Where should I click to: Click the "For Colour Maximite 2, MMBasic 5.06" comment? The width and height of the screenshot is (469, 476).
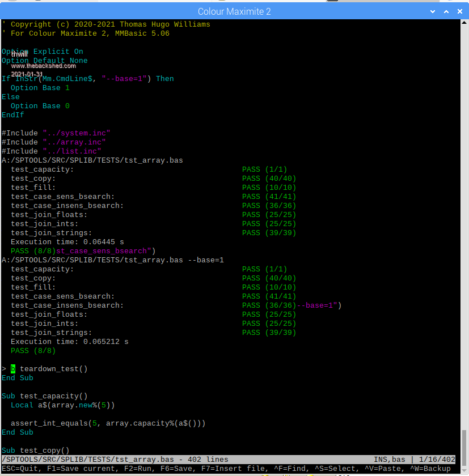[x=86, y=33]
